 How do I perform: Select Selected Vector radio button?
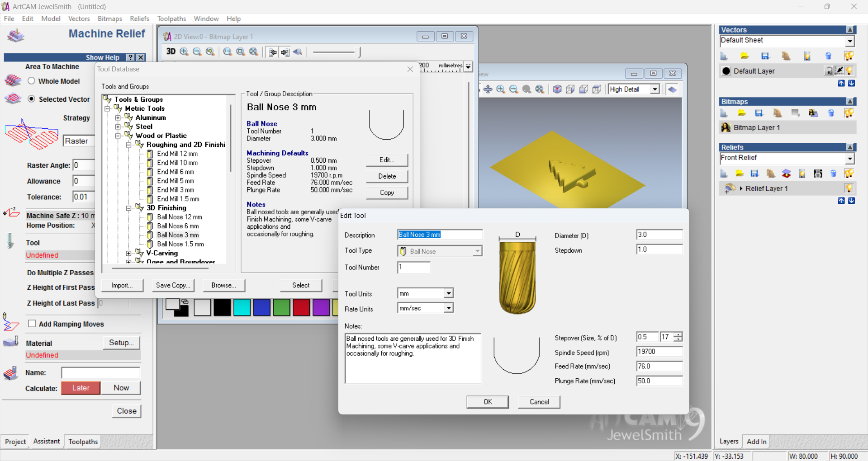[31, 99]
